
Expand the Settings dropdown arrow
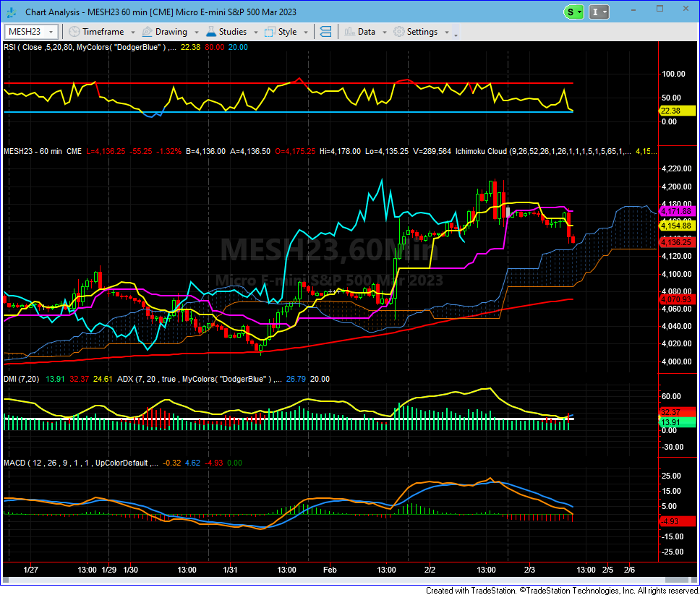447,32
